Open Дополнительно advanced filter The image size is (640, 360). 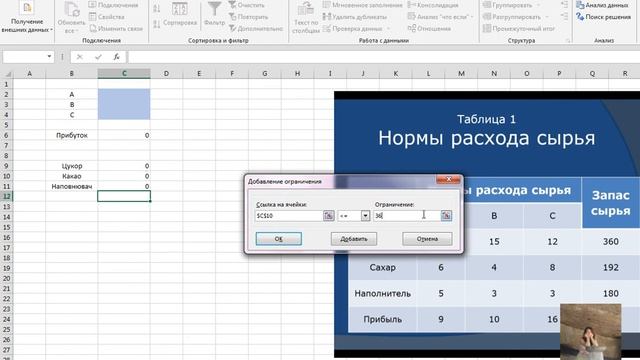[256, 29]
